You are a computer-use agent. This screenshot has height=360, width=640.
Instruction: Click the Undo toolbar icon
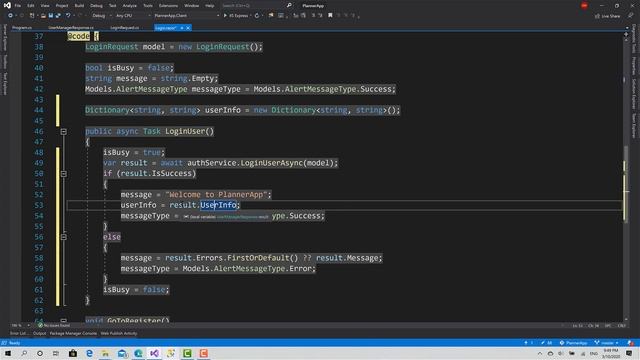[x=68, y=16]
